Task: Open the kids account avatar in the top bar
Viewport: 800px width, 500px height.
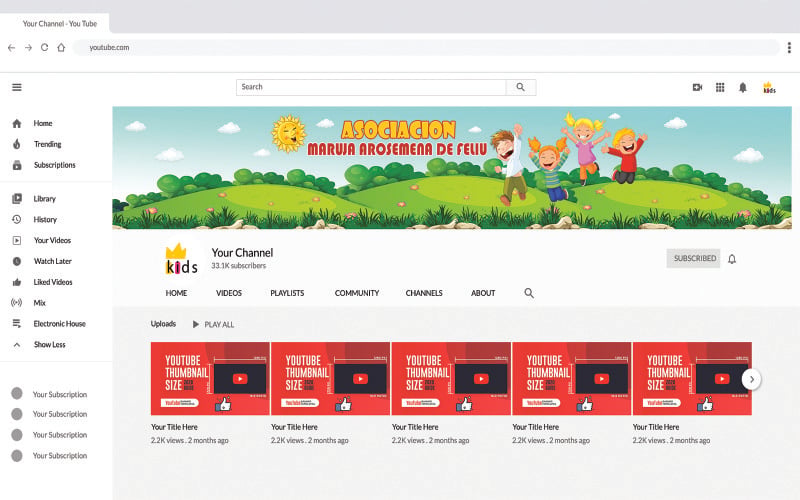Action: point(769,87)
